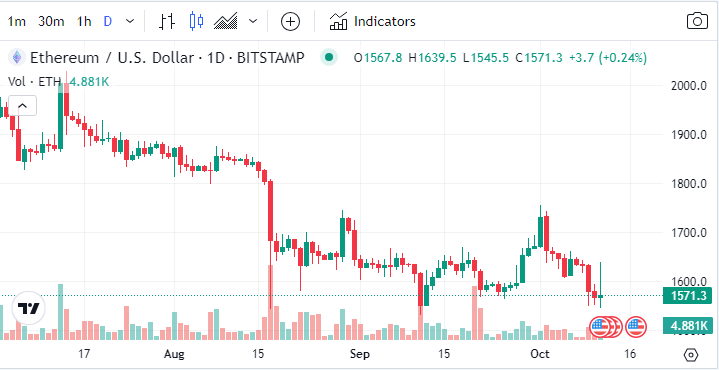This screenshot has width=719, height=370.
Task: Collapse the indicator legend with chevron button
Action: [22, 106]
